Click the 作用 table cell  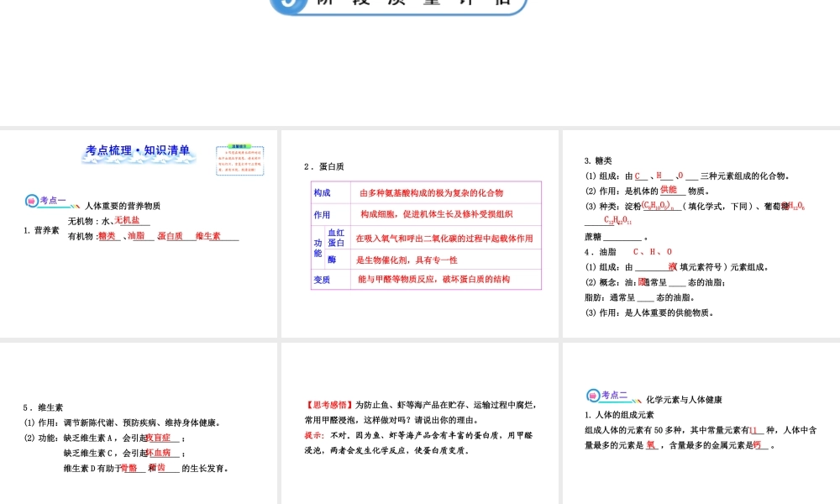click(x=330, y=215)
